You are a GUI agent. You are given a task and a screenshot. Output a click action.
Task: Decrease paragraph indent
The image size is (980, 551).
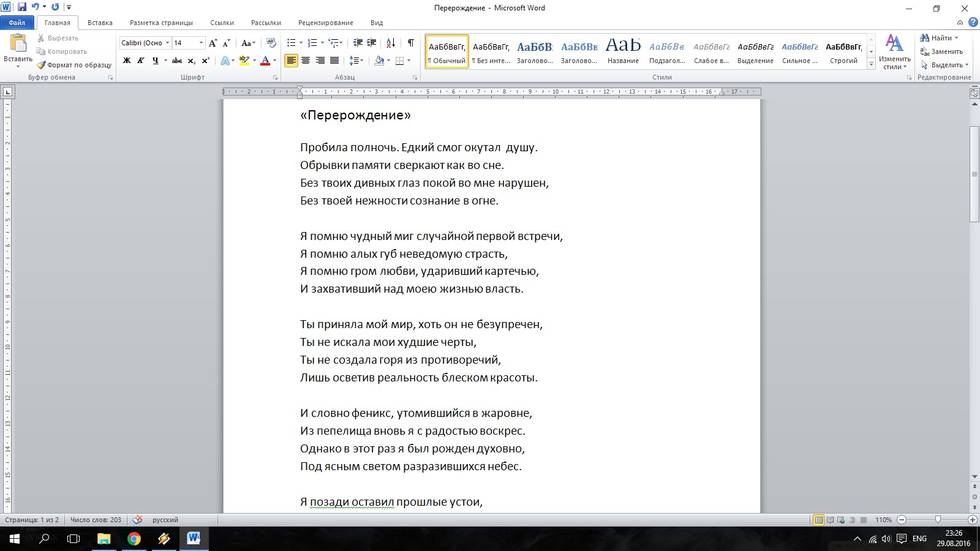pyautogui.click(x=358, y=43)
